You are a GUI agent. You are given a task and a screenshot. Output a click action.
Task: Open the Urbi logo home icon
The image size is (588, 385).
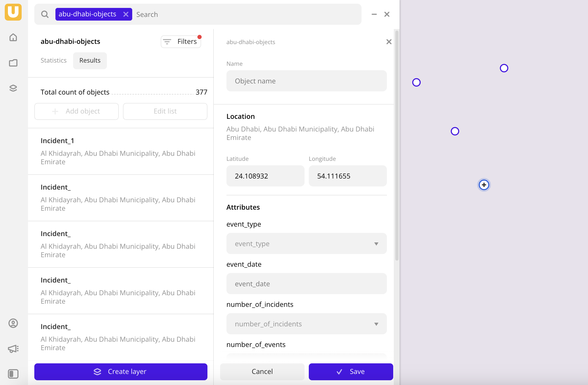[13, 12]
